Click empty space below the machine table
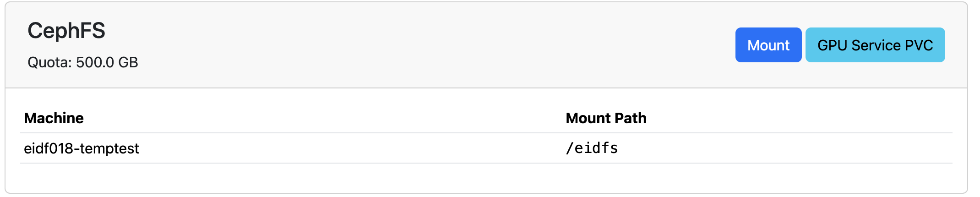This screenshot has height=197, width=980. coord(486,178)
